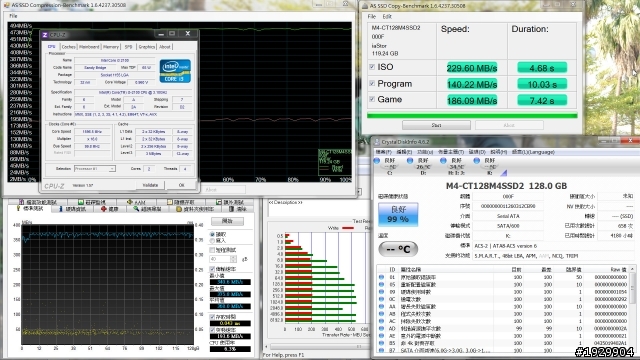Toggle access time checkbox in HD Tune
640x360 pixels.
click(x=212, y=317)
